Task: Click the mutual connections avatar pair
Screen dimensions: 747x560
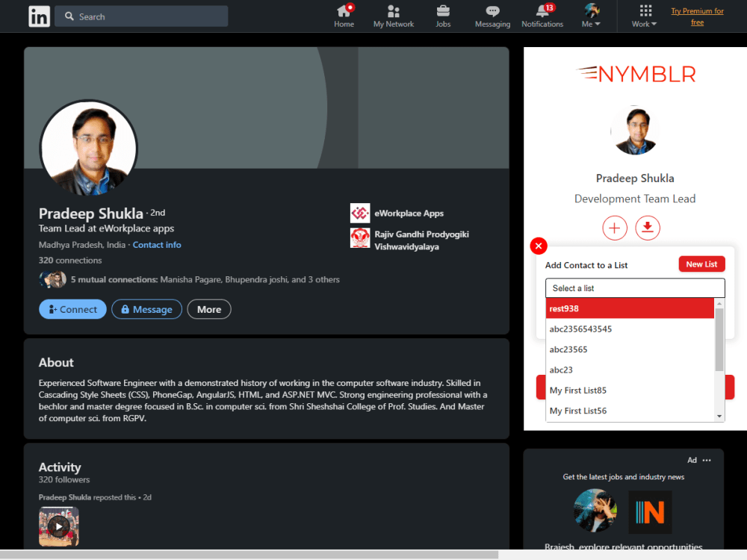Action: tap(52, 279)
